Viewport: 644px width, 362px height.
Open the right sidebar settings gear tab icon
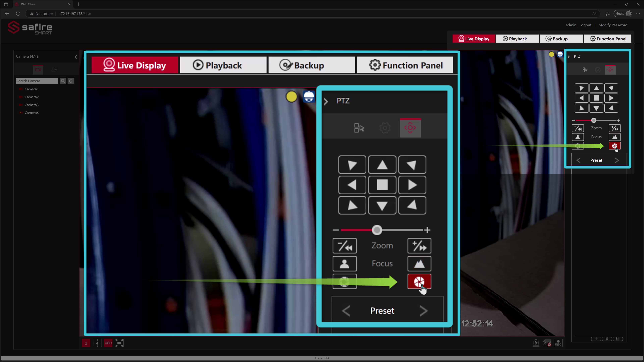(598, 70)
